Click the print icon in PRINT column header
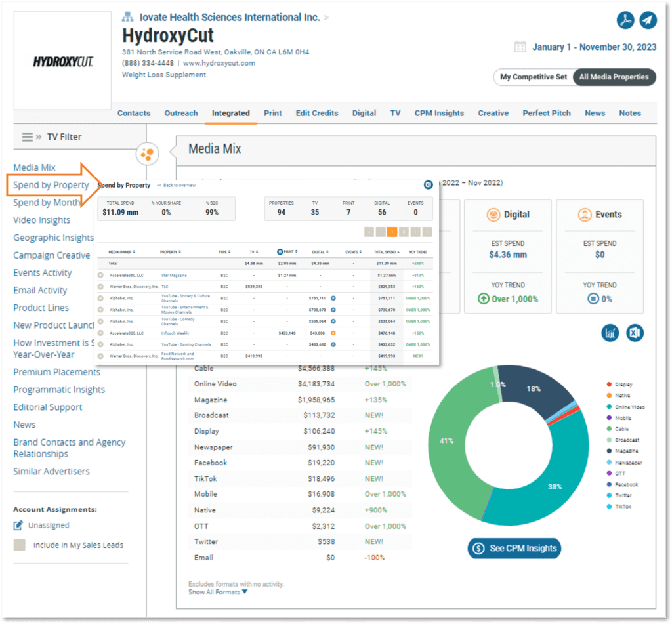672x624 pixels. click(x=280, y=252)
